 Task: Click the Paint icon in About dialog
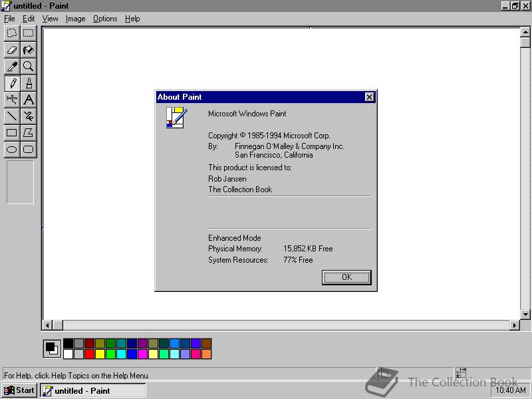pos(176,118)
